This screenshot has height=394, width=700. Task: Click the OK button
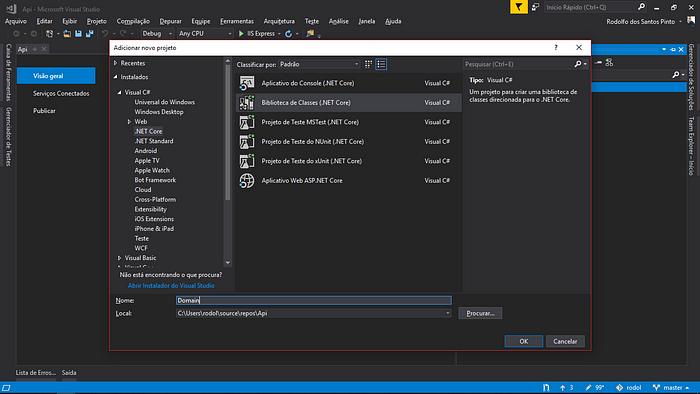click(x=524, y=341)
